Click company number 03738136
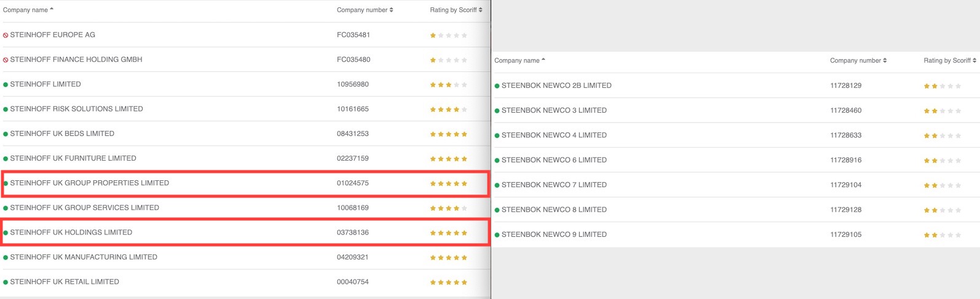The image size is (980, 299). tap(353, 232)
